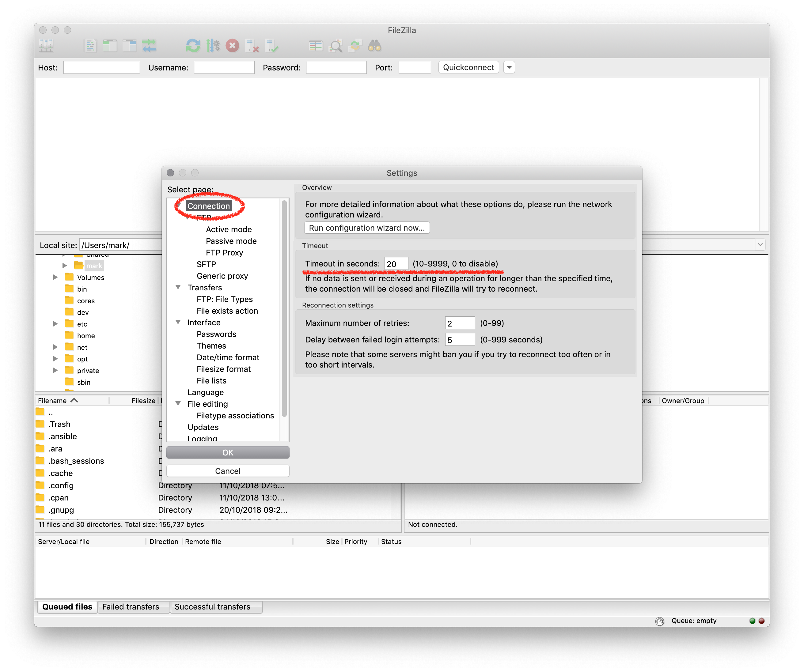
Task: Click the red cancel operation icon
Action: [232, 46]
